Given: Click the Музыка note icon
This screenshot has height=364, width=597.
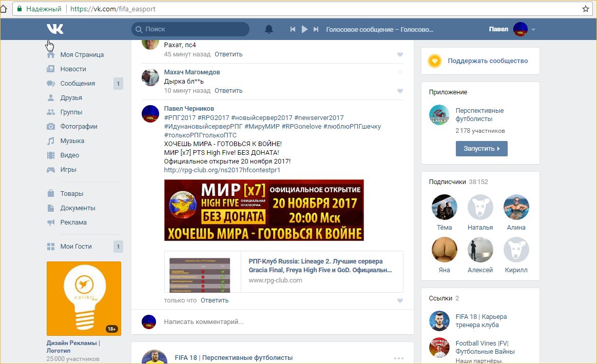Looking at the screenshot, I should pos(51,141).
